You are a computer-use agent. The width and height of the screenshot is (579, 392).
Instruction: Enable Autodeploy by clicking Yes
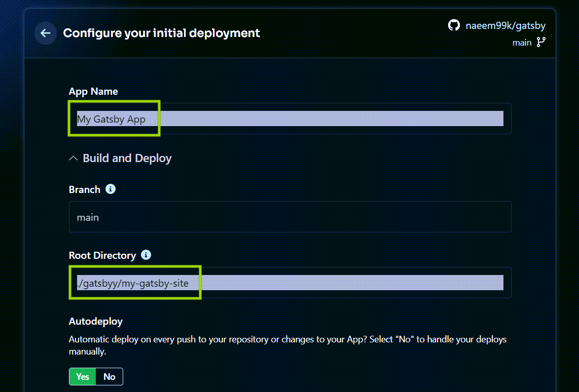[82, 376]
